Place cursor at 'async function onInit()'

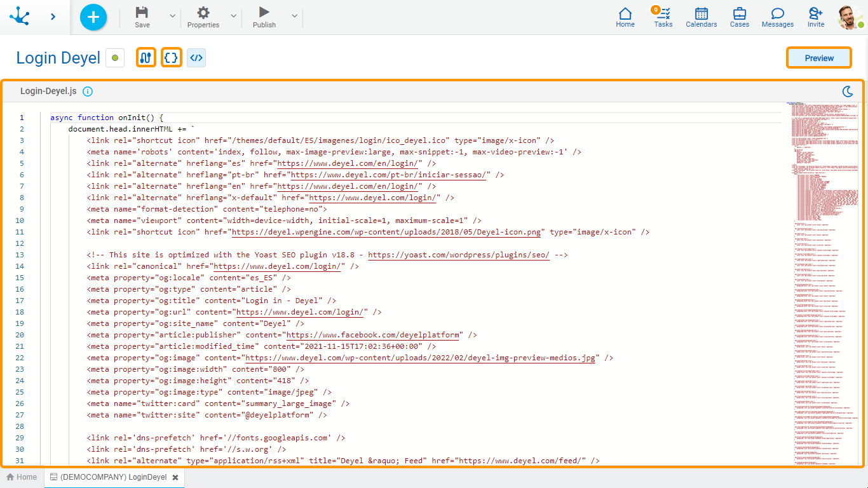(x=107, y=118)
